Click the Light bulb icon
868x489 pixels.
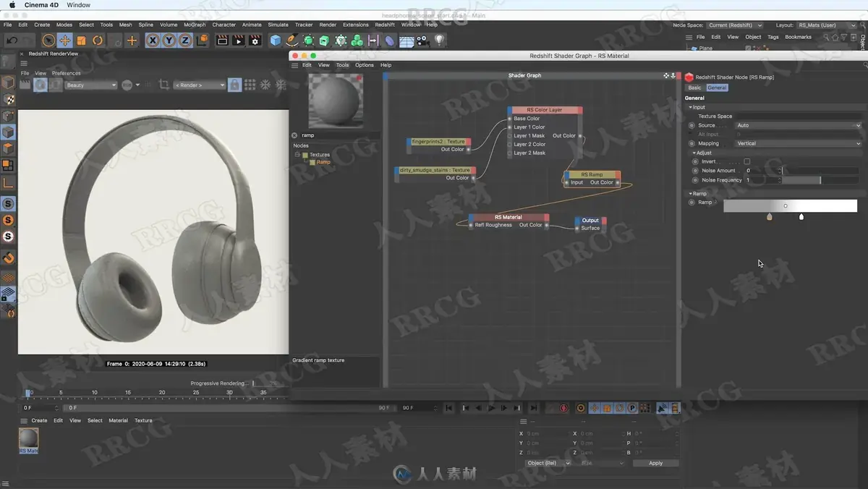click(x=439, y=41)
